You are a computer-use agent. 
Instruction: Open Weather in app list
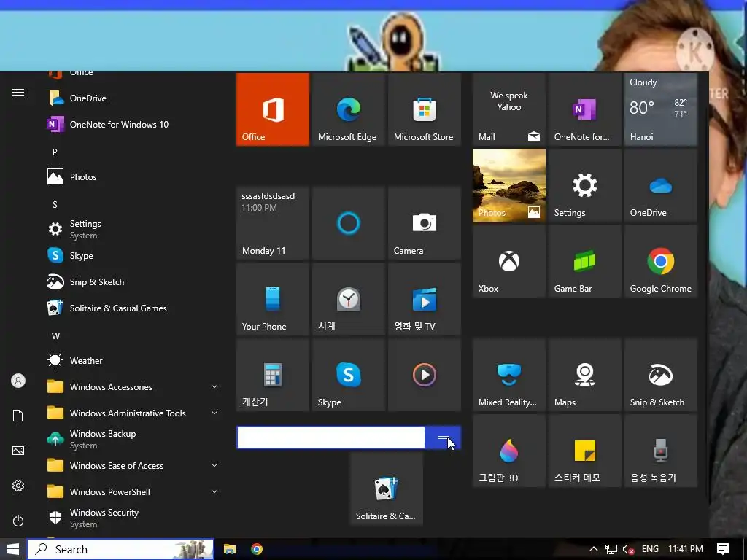pos(133,360)
